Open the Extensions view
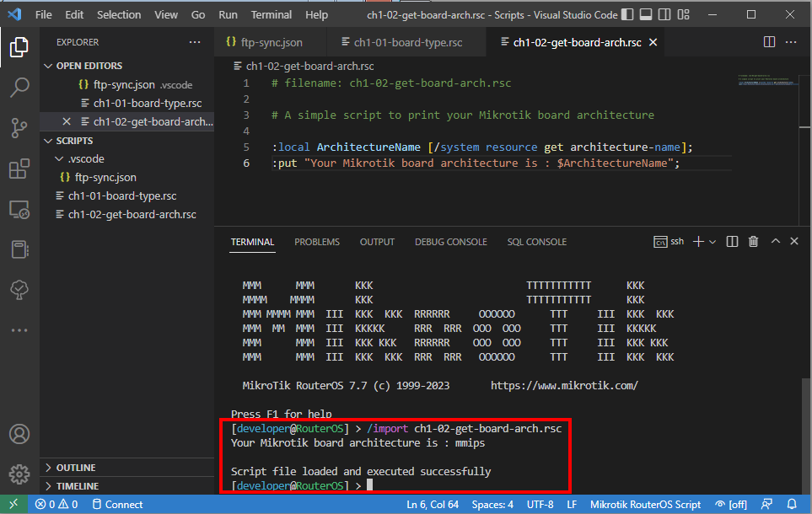812x514 pixels. click(19, 169)
